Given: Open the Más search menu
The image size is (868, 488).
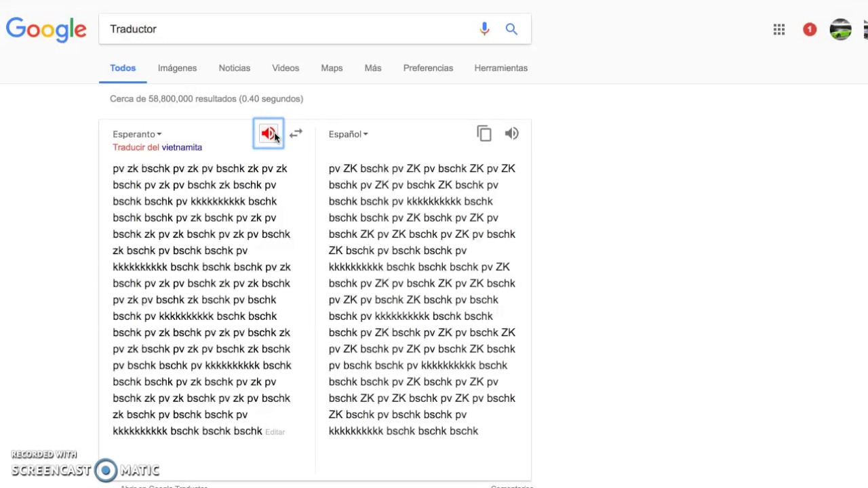Looking at the screenshot, I should click(x=373, y=68).
